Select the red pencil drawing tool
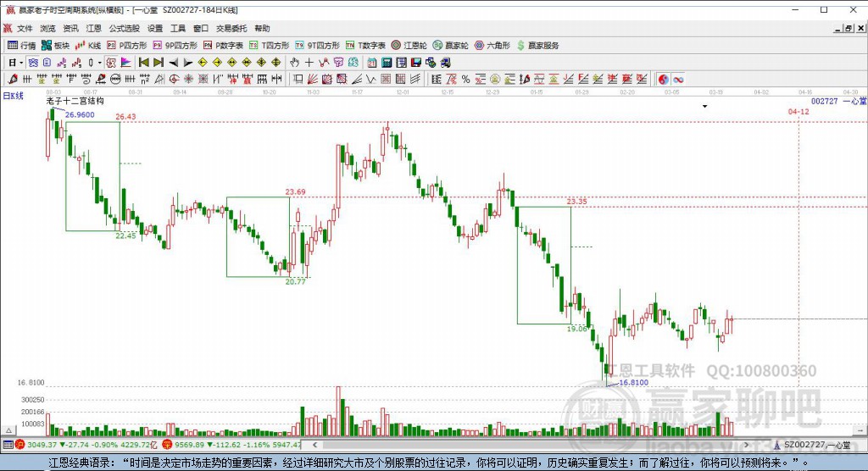Screen dimensions: 868x471 (x=13, y=80)
